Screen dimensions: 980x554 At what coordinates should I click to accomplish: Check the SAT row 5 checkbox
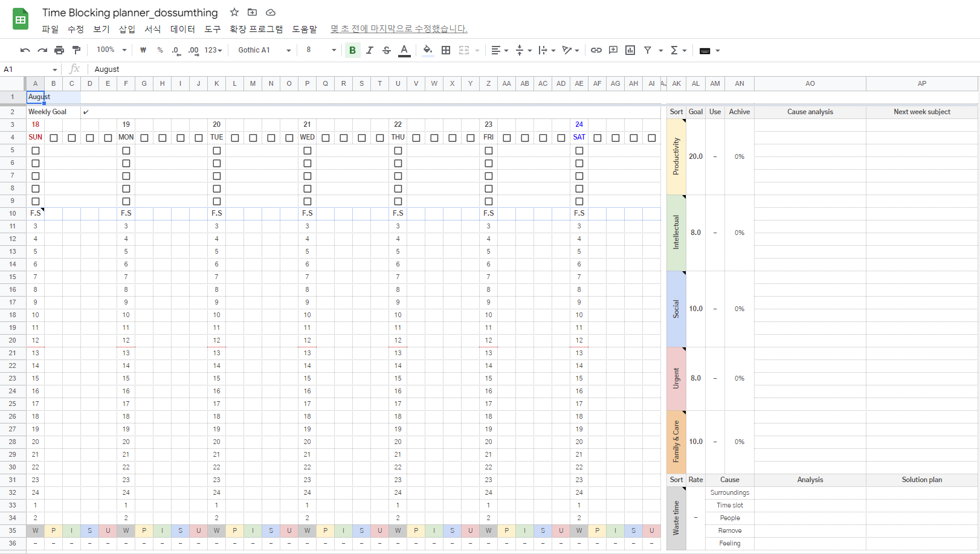click(579, 150)
